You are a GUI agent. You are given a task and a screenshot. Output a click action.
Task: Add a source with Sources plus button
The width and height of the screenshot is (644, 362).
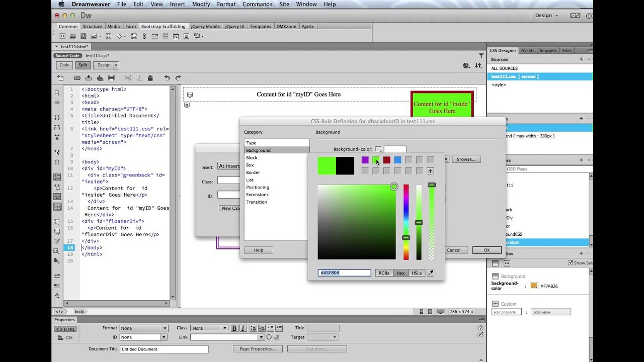581,59
